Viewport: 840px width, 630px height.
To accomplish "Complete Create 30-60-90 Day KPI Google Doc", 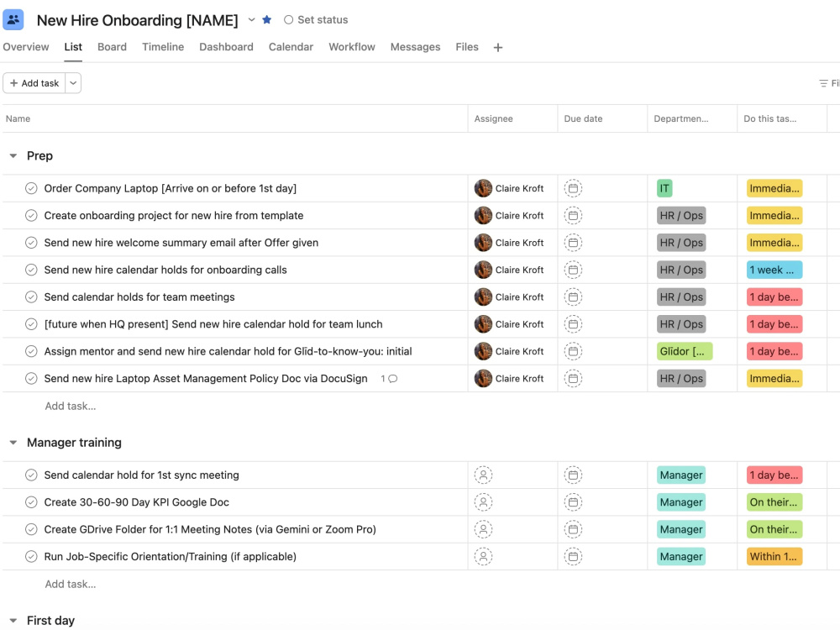I will coord(31,502).
